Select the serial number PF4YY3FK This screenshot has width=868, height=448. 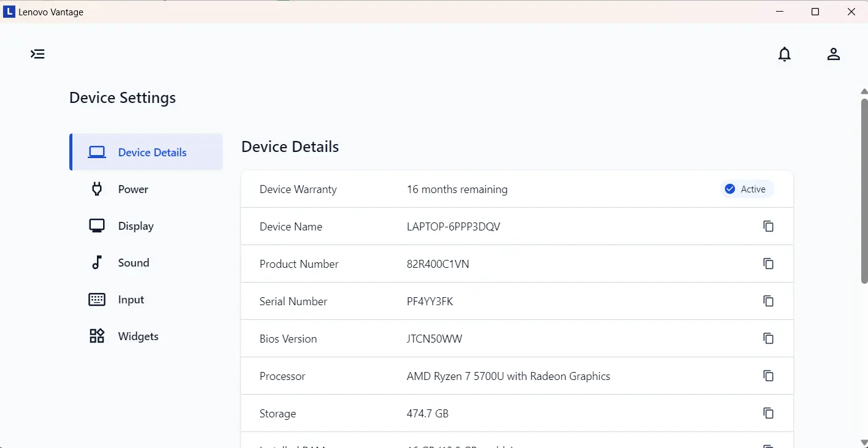coord(430,302)
